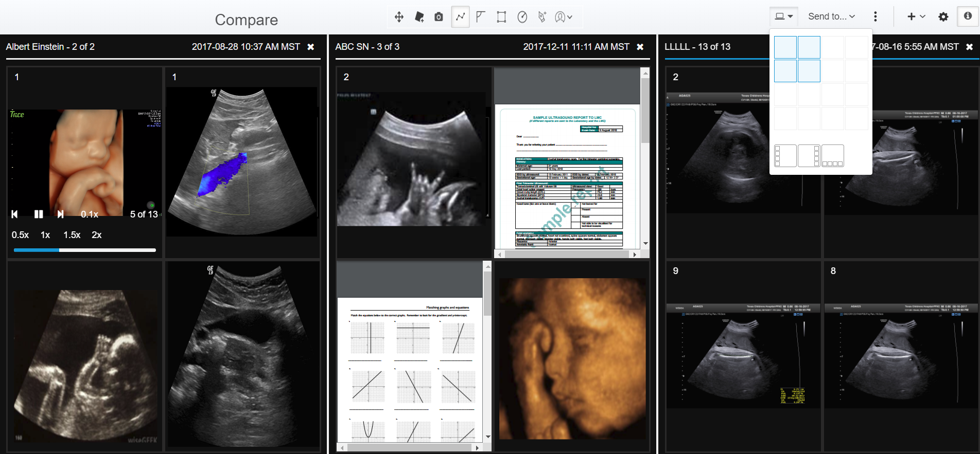Select the fetal profile ultrasound in Einstein panel
Viewport: 980px width, 454px height.
[85, 356]
